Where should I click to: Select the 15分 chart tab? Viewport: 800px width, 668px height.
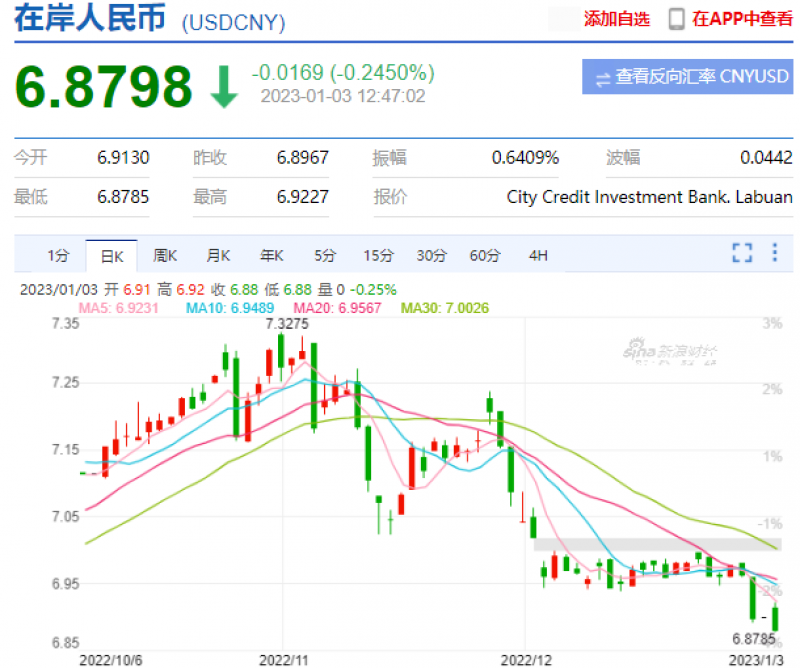(x=378, y=255)
